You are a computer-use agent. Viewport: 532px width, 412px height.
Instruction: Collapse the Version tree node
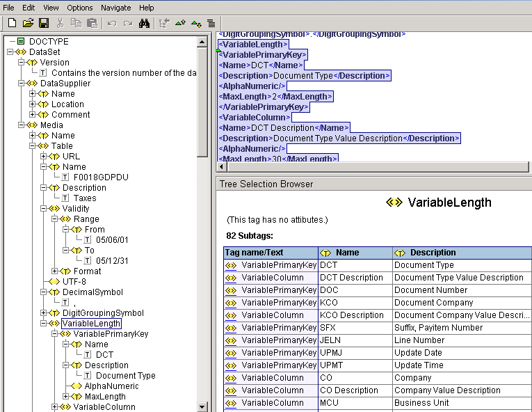(22, 63)
